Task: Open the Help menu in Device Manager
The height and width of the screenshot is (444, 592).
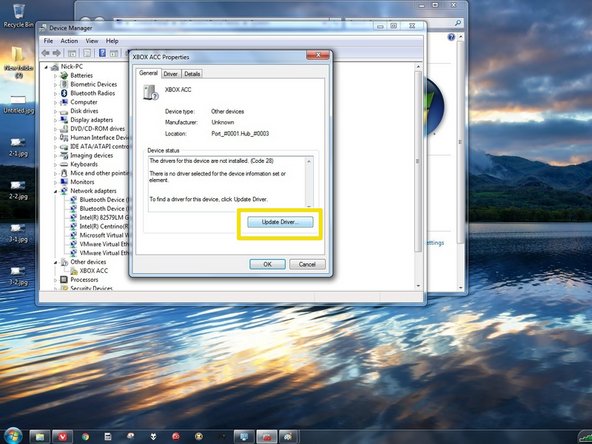Action: pyautogui.click(x=112, y=41)
